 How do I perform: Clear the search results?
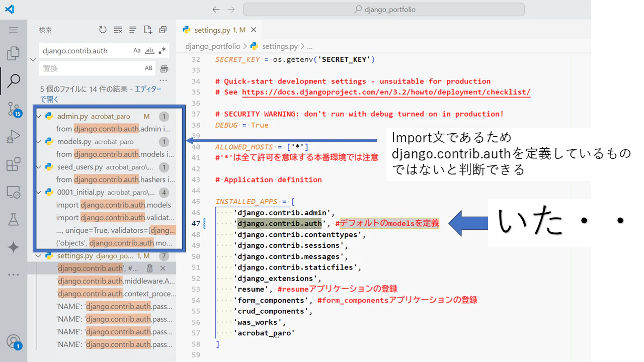pyautogui.click(x=118, y=30)
